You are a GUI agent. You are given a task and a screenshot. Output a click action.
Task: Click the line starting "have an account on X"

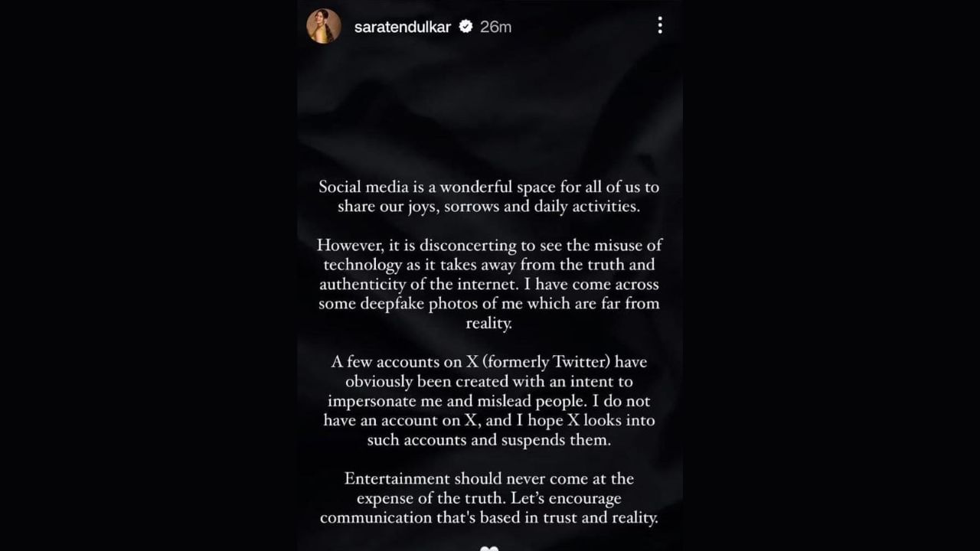click(x=489, y=420)
